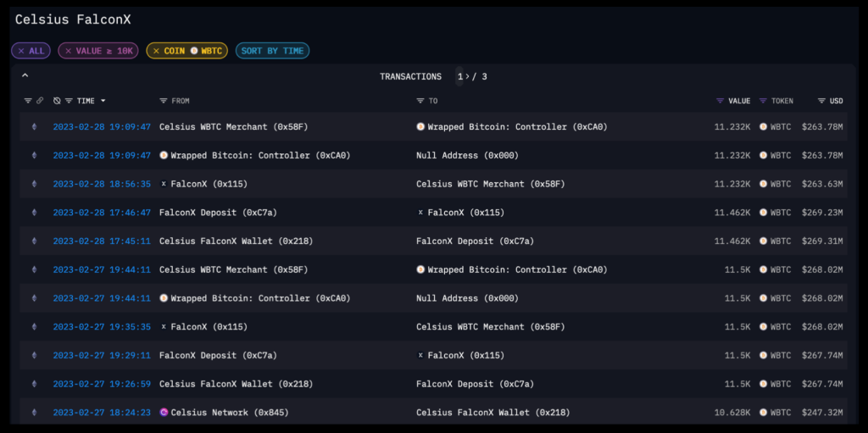Click WBTC token icon in the $263.63M row
The height and width of the screenshot is (433, 868).
[764, 184]
